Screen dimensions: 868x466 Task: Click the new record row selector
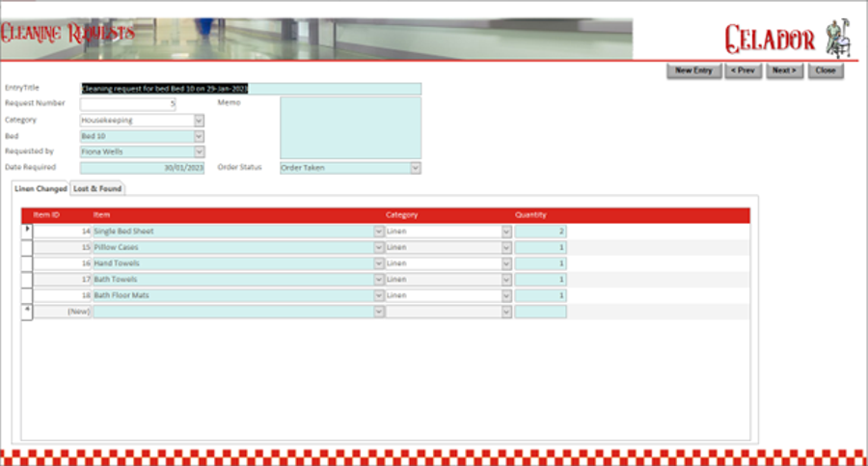[x=27, y=312]
